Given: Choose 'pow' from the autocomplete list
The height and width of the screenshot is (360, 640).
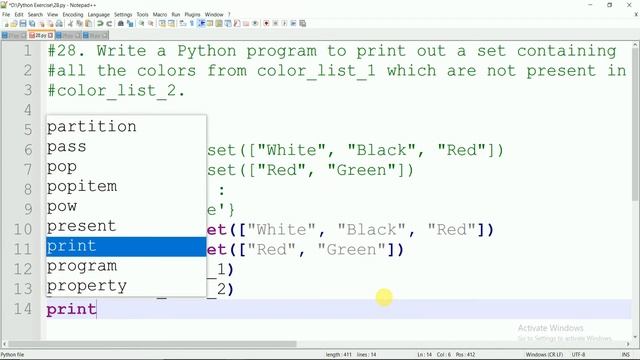Looking at the screenshot, I should point(126,207).
